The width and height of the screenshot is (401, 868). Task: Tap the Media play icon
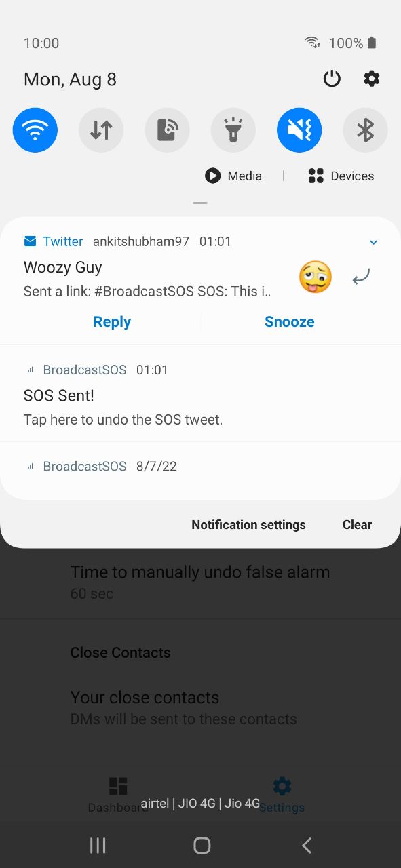click(212, 176)
